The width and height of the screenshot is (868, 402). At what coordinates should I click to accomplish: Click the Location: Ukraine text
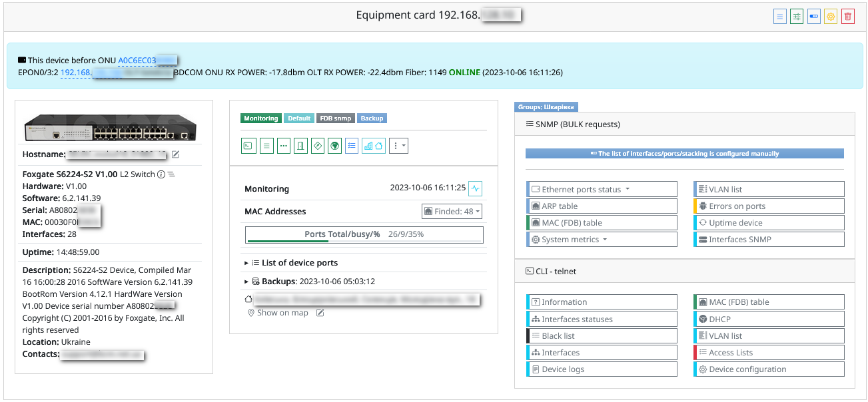click(57, 342)
